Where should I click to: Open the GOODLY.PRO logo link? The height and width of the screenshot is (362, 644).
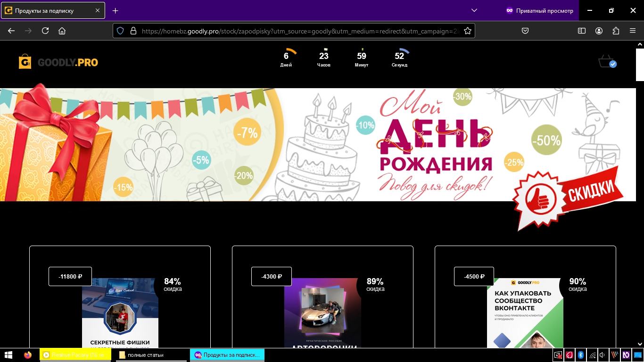58,62
